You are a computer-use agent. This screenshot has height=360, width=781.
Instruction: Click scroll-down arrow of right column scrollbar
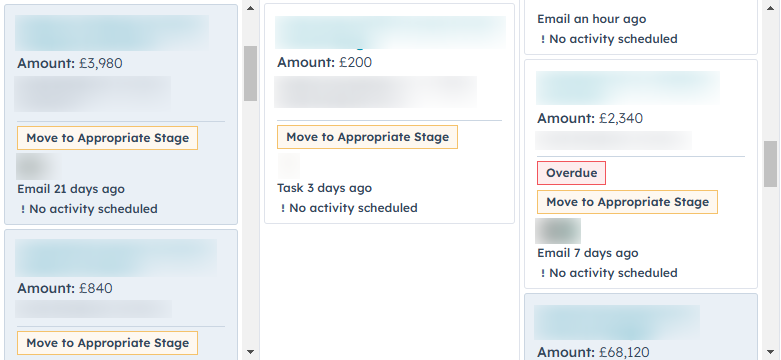point(771,352)
